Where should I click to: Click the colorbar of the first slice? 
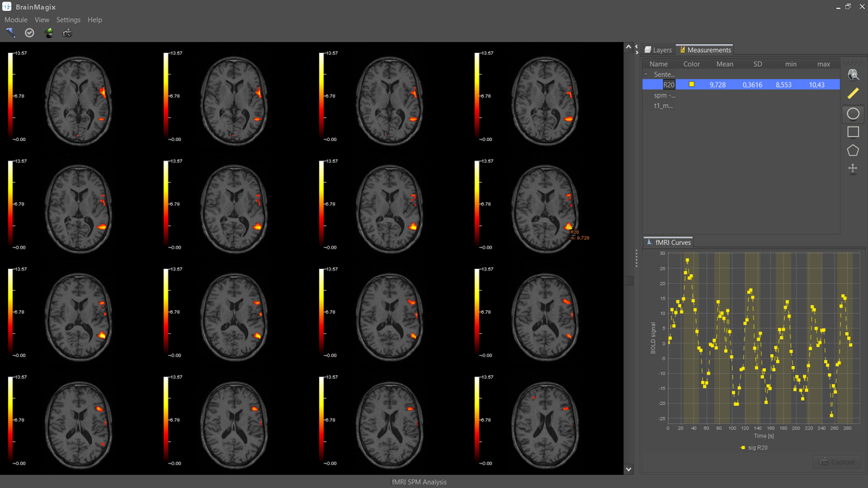tap(10, 95)
